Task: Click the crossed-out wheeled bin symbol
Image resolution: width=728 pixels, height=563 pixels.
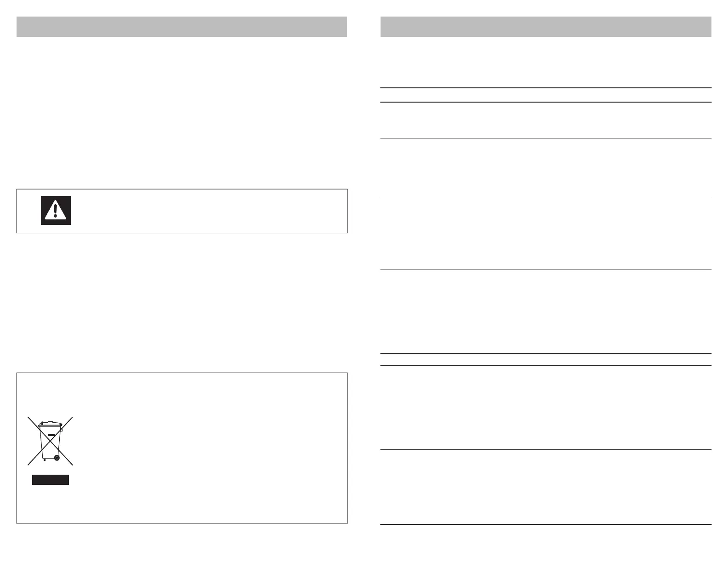Action: point(50,441)
